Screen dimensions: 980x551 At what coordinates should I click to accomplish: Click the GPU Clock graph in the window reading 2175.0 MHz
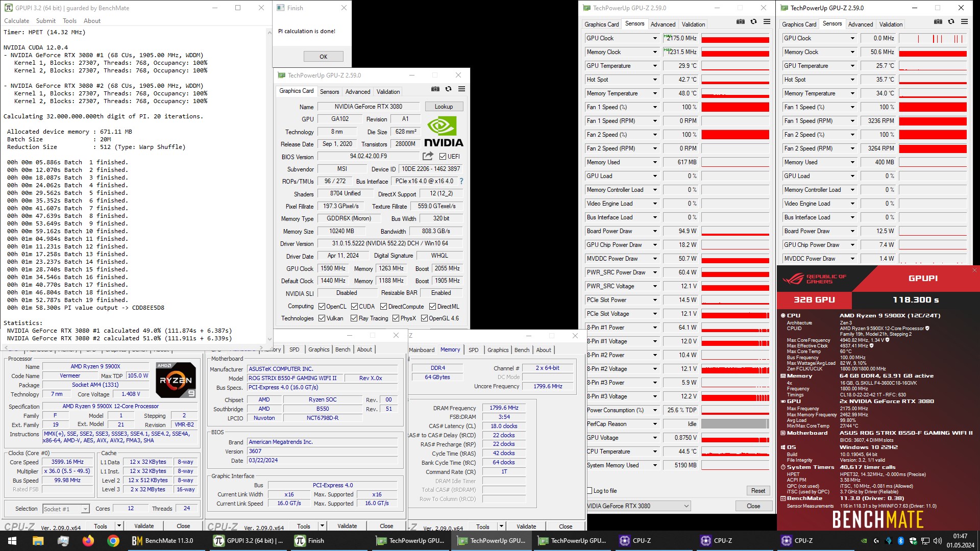735,38
